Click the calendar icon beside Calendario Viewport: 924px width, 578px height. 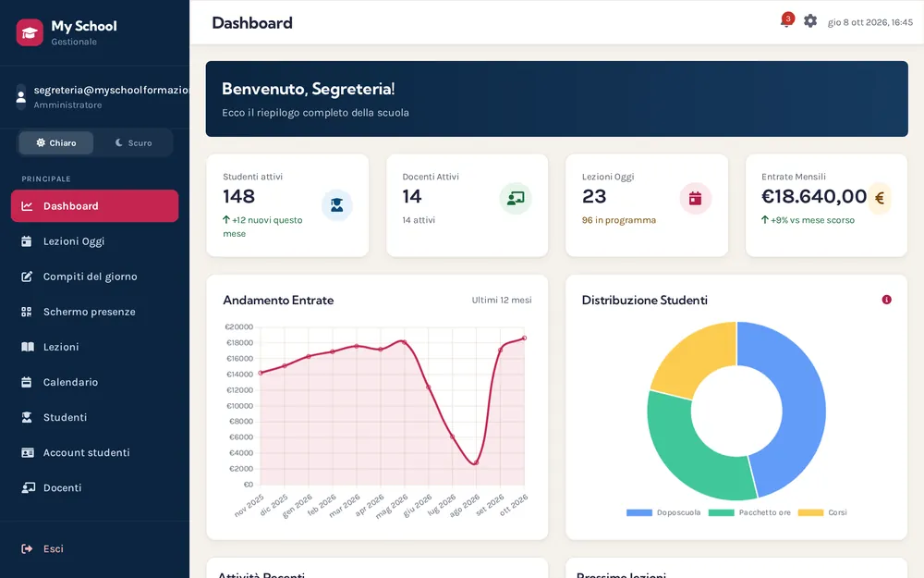pos(27,382)
